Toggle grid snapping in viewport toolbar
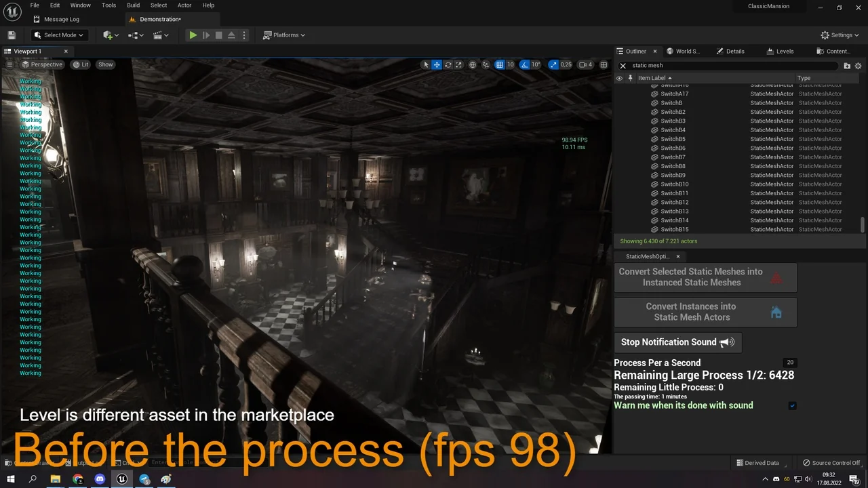This screenshot has height=488, width=868. (500, 64)
